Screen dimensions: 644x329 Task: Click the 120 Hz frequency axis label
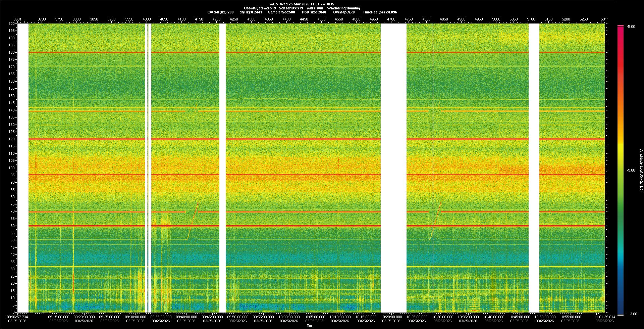pyautogui.click(x=12, y=139)
